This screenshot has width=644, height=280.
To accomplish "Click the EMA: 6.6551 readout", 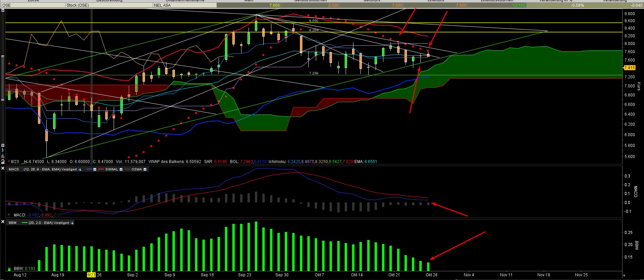I will click(366, 162).
